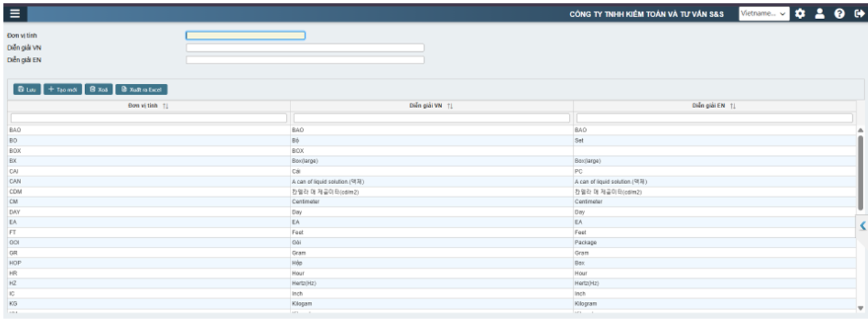Click the logout icon in header
This screenshot has height=321, width=868.
point(859,14)
